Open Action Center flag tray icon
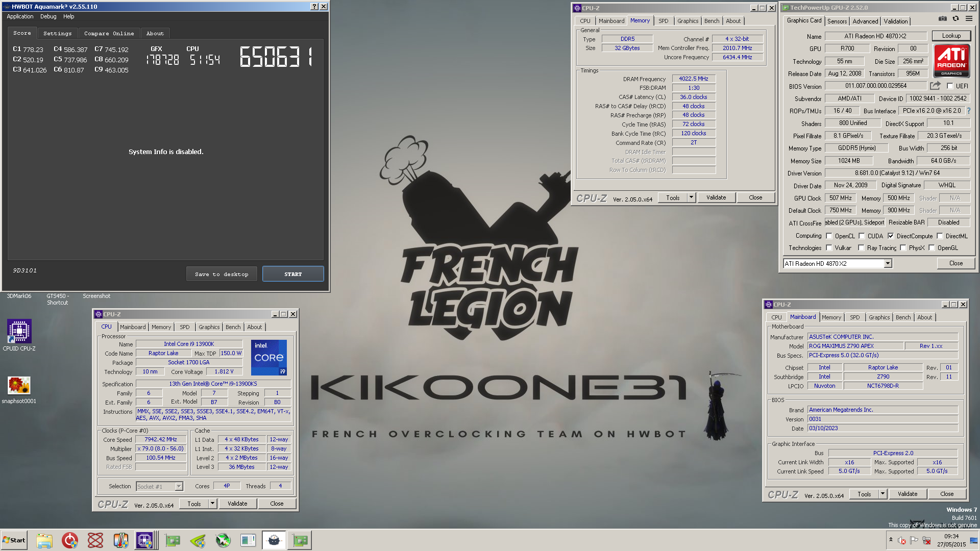This screenshot has height=551, width=980. pos(914,540)
